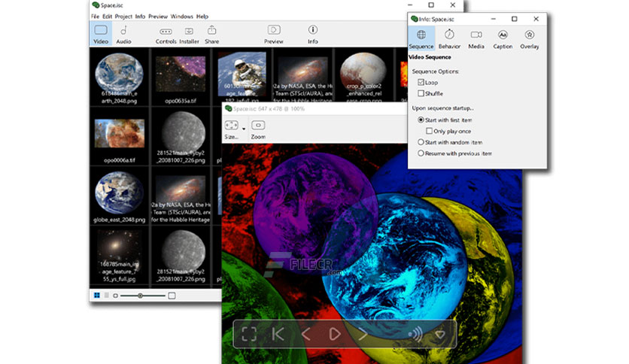Screen dimensions: 629x364
Task: Go to previous item in player controls
Action: [306, 334]
